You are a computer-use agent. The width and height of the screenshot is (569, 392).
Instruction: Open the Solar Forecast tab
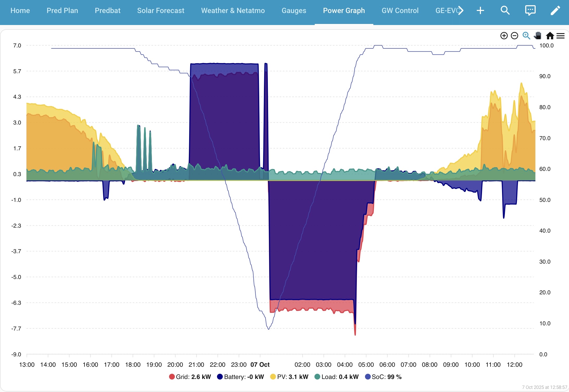pyautogui.click(x=160, y=10)
